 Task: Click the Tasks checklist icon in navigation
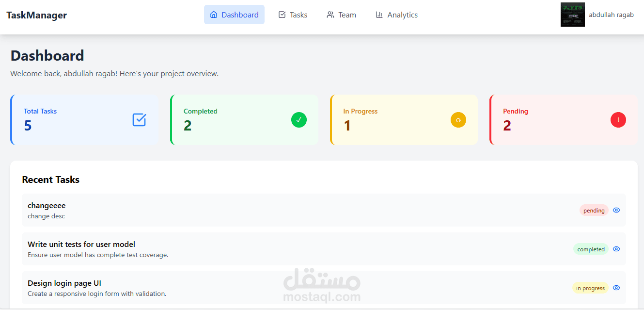coord(282,15)
